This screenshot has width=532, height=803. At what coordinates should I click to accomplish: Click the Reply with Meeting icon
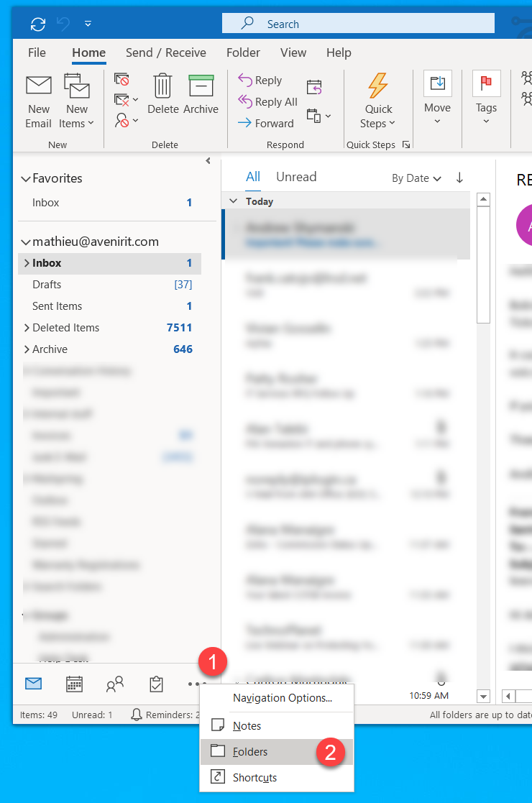click(314, 87)
